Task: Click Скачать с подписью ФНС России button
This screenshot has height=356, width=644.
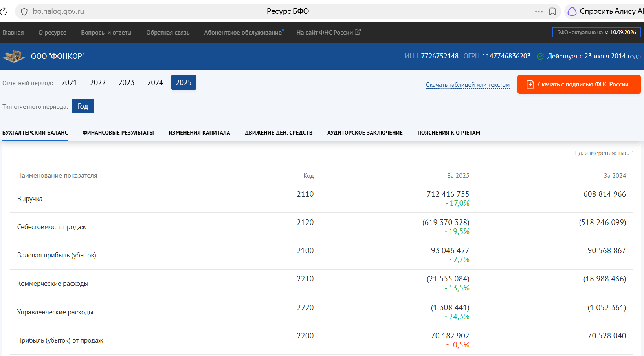Action: pyautogui.click(x=579, y=84)
